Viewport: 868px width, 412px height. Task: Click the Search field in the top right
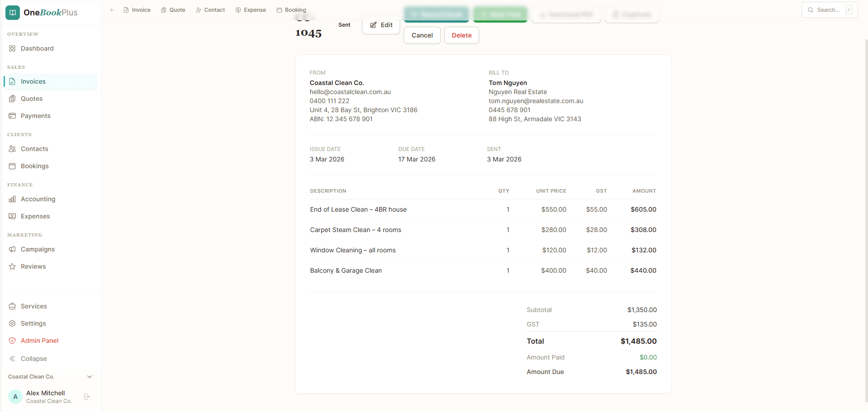coord(830,9)
